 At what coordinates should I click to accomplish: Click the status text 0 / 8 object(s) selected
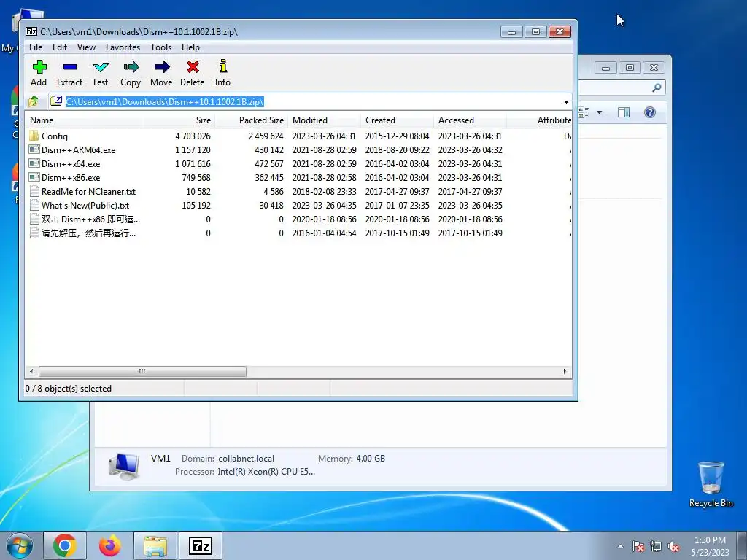click(x=68, y=389)
